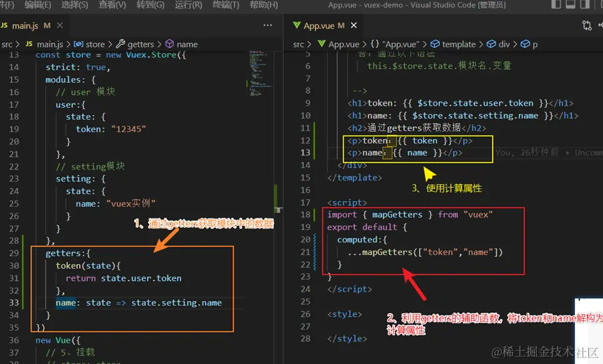Image resolution: width=603 pixels, height=364 pixels.
Task: Click '{{ token }}' on line 12
Action: tap(425, 141)
